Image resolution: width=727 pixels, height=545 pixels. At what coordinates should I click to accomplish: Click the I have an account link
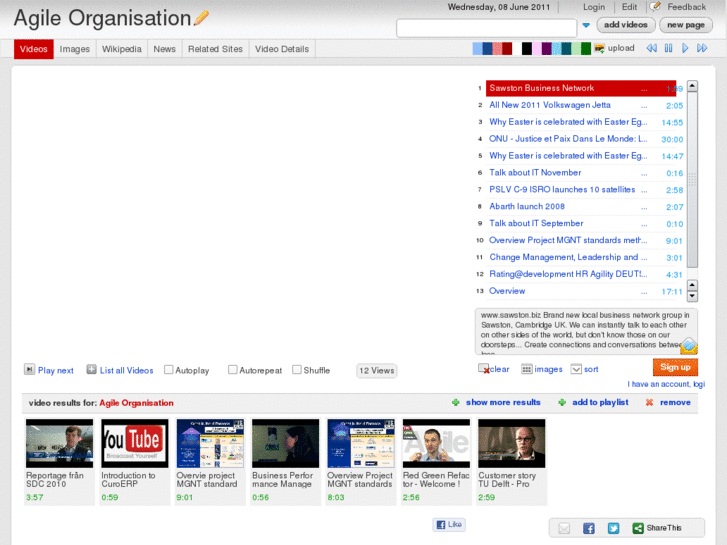pos(666,384)
